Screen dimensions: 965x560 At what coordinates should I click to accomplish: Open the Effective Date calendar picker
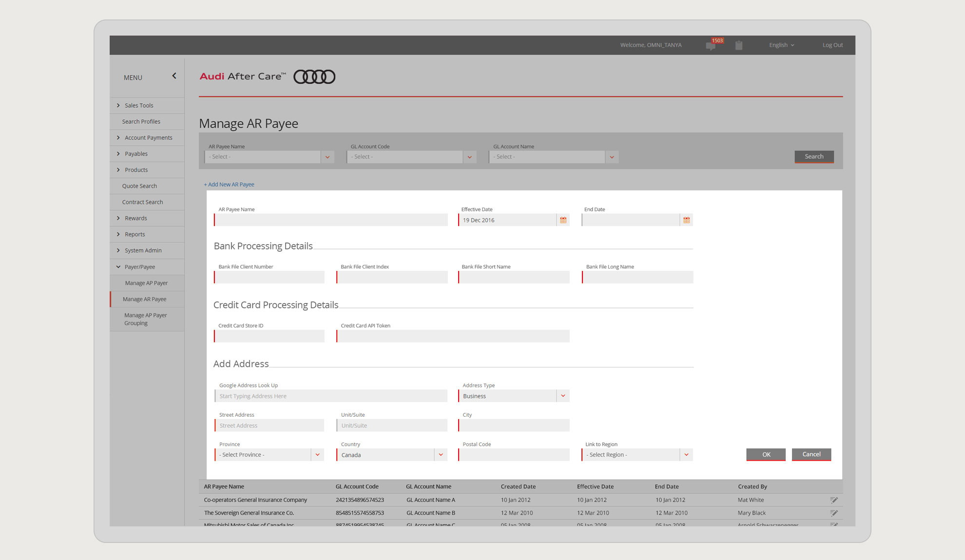pyautogui.click(x=563, y=220)
